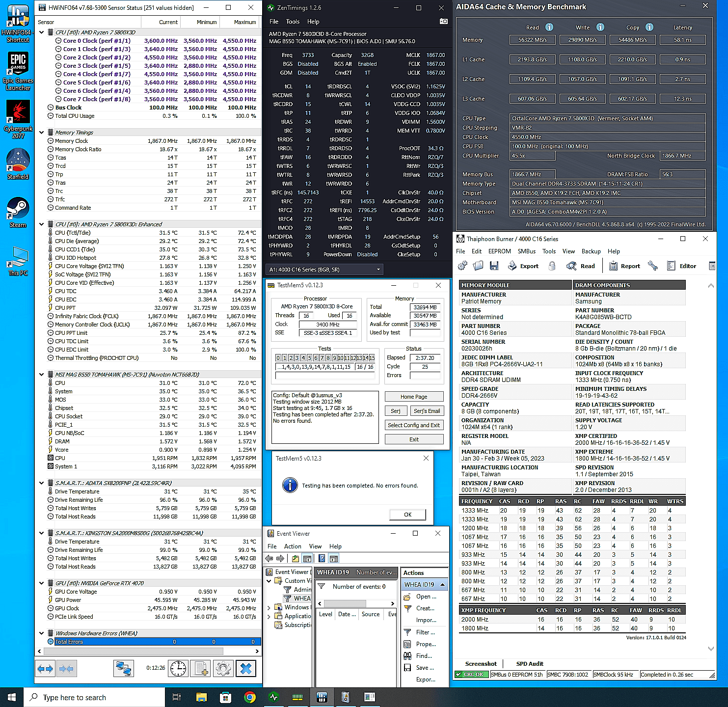Image resolution: width=728 pixels, height=707 pixels.
Task: Click AIDA64 Read info icon
Action: coord(549,27)
